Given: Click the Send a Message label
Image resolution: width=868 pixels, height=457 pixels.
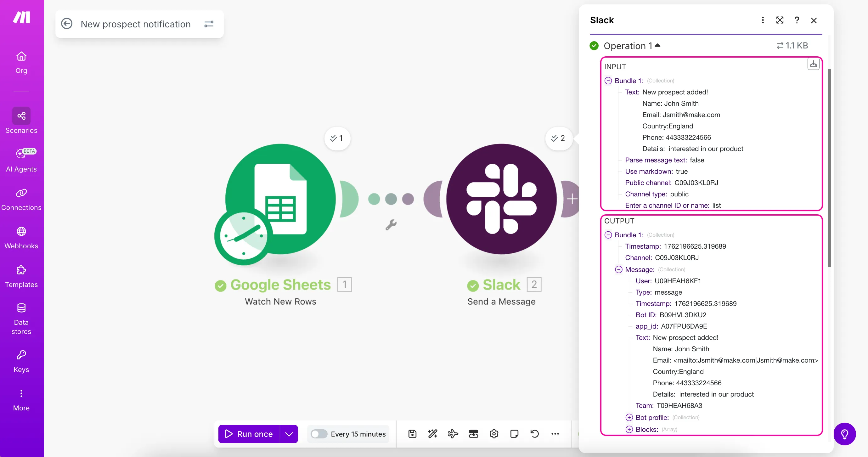Looking at the screenshot, I should point(501,301).
